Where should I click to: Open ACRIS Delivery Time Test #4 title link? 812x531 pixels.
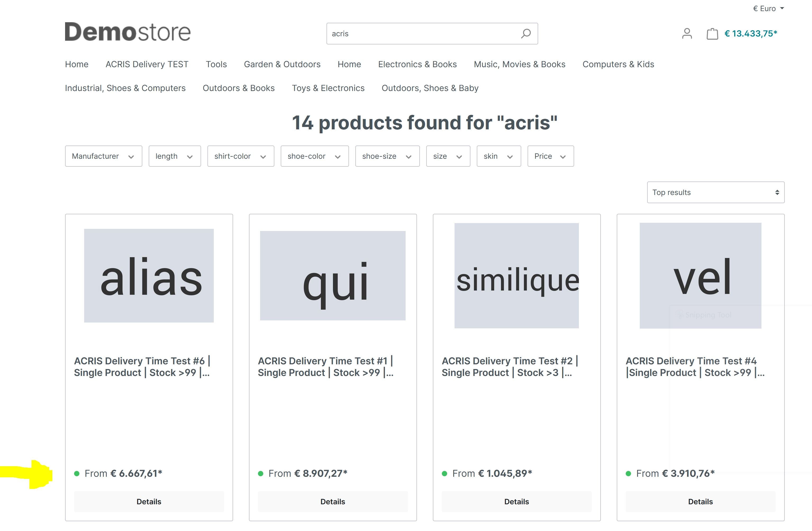click(695, 367)
